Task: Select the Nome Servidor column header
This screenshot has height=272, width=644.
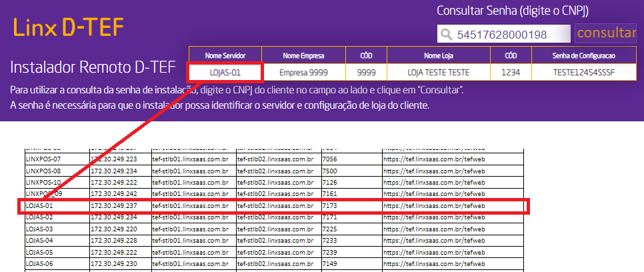Action: pos(225,55)
